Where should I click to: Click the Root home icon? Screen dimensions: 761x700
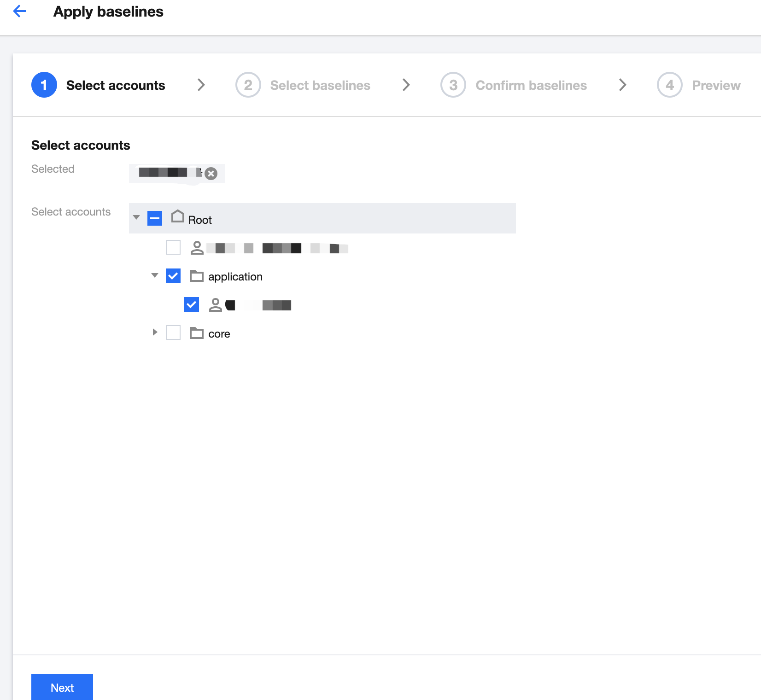coord(178,216)
